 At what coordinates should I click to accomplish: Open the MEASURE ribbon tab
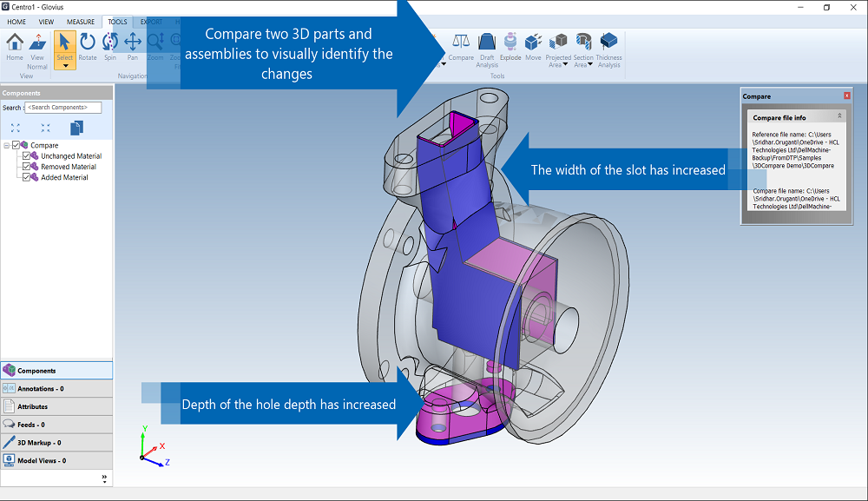click(x=81, y=23)
